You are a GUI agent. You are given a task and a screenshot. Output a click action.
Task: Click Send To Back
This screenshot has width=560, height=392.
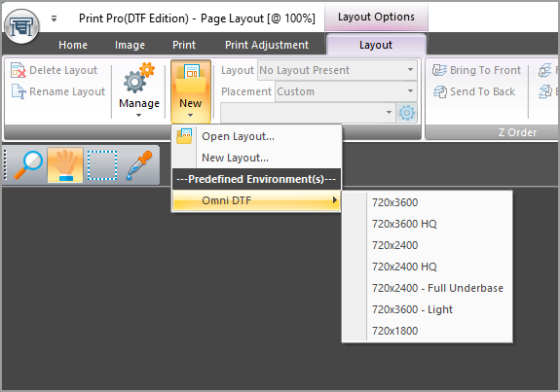click(x=474, y=91)
